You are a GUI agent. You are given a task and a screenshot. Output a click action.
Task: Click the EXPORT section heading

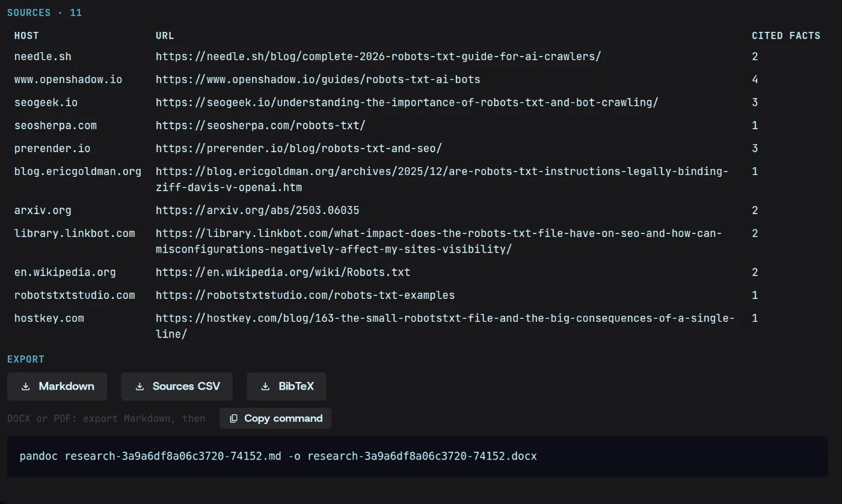click(x=26, y=359)
